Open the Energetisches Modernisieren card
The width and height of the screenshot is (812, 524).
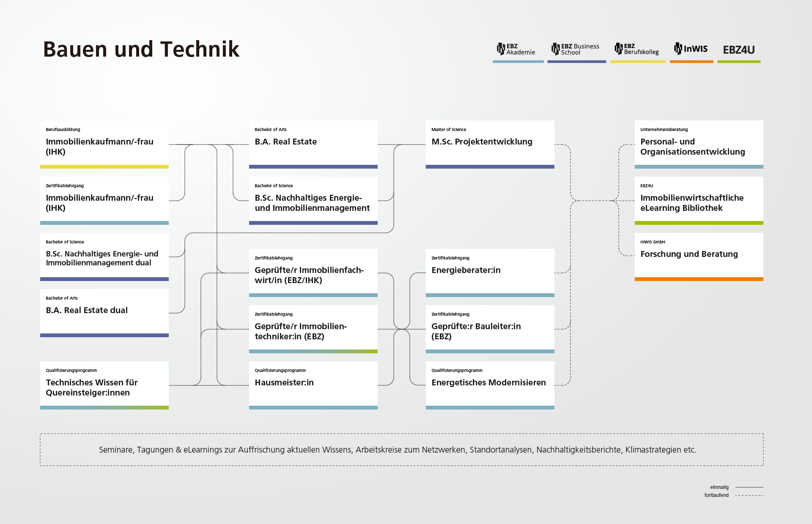[x=490, y=385]
